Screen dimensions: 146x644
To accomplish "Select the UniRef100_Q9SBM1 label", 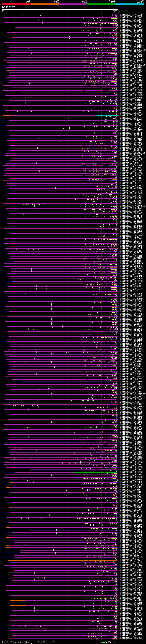I will coord(131,47).
